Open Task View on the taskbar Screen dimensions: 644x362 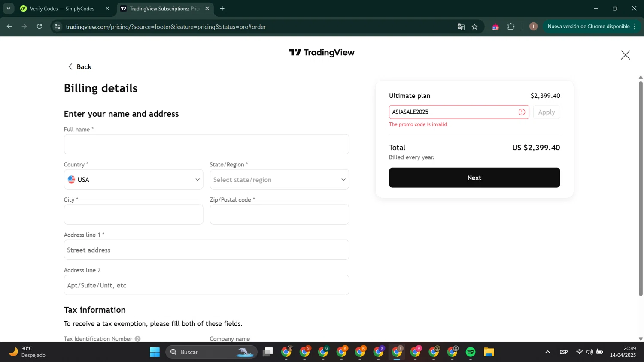(x=268, y=352)
